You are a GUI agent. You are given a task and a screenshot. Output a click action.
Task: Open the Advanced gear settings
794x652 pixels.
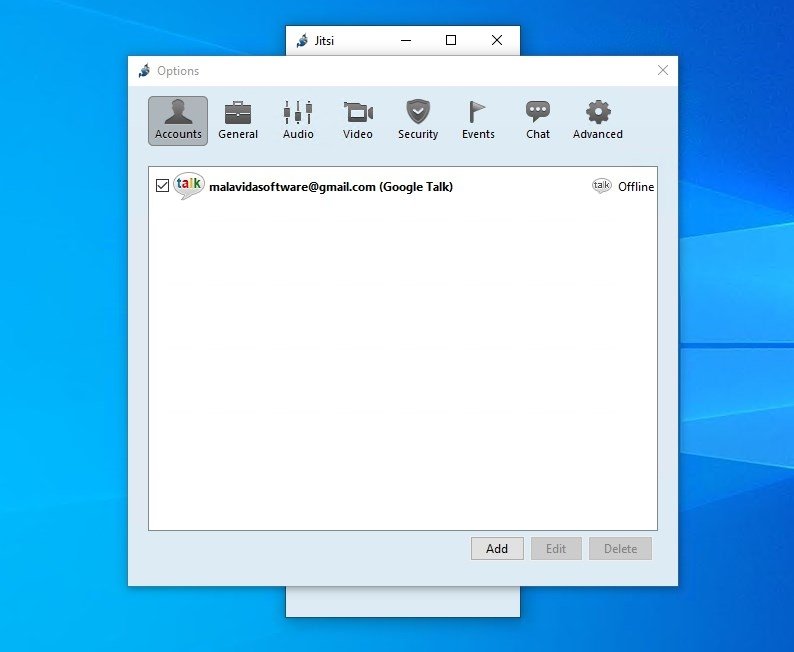(x=598, y=121)
